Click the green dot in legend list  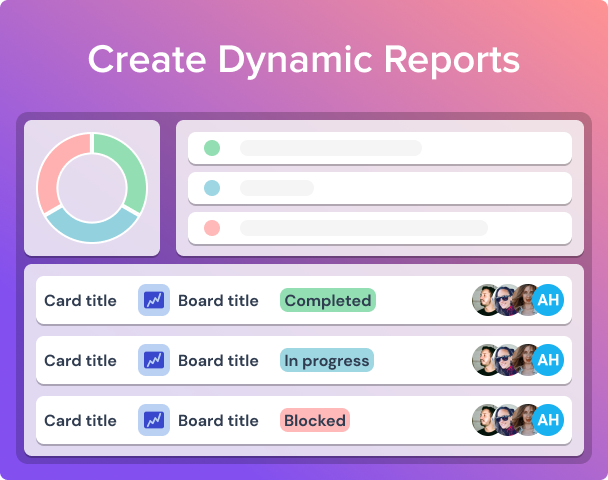212,148
